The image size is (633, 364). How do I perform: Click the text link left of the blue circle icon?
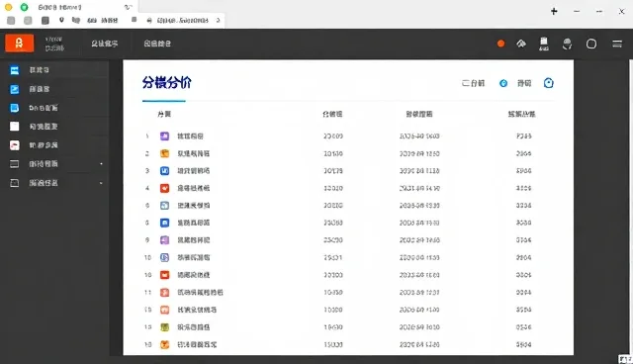tap(473, 83)
